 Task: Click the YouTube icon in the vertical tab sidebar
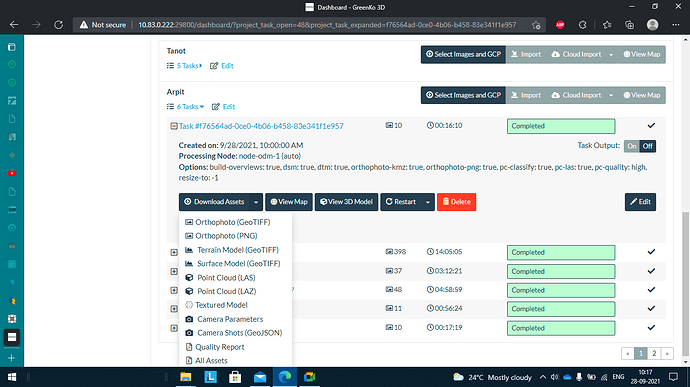(x=12, y=173)
